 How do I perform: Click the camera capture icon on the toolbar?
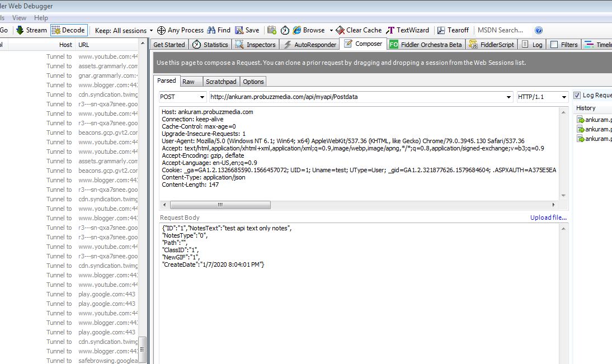(x=272, y=30)
